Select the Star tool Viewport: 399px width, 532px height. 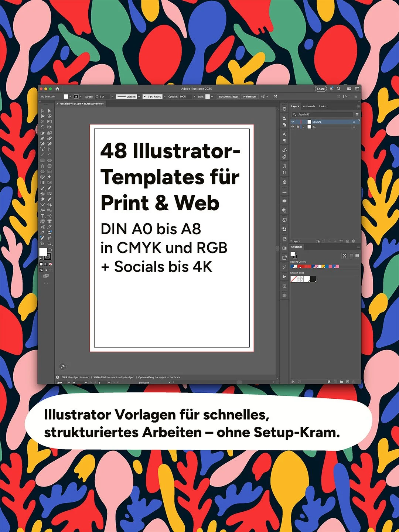[42, 166]
